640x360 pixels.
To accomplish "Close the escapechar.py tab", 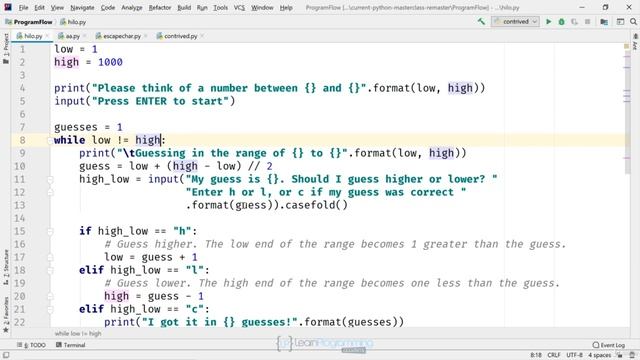I will point(146,36).
